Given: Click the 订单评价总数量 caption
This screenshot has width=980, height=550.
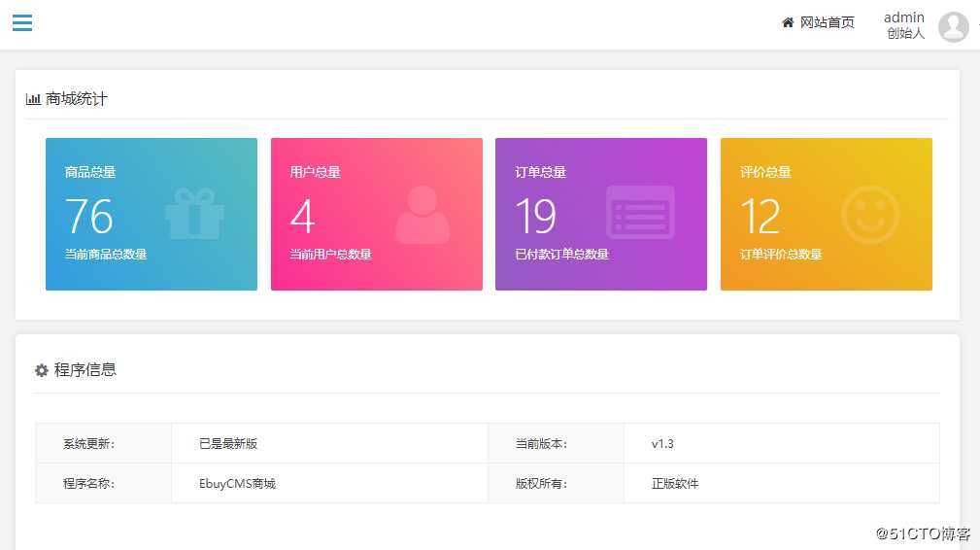Looking at the screenshot, I should pyautogui.click(x=781, y=255).
